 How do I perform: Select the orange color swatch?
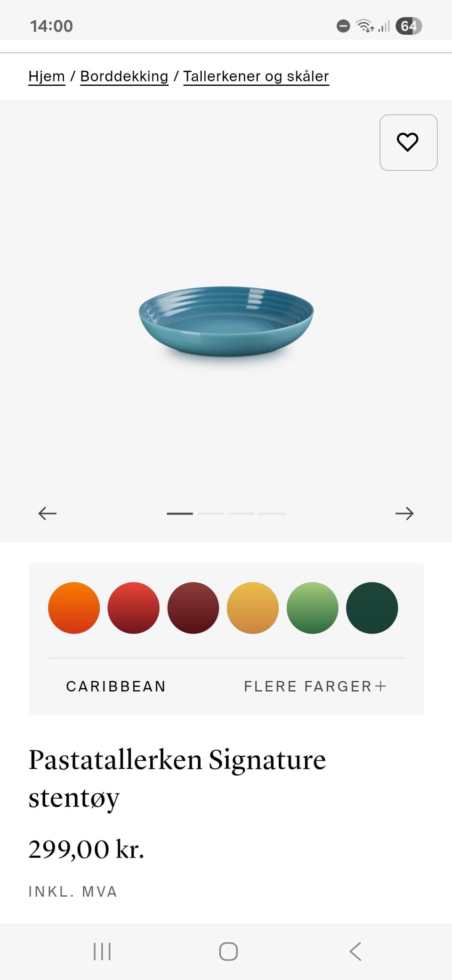click(x=74, y=608)
